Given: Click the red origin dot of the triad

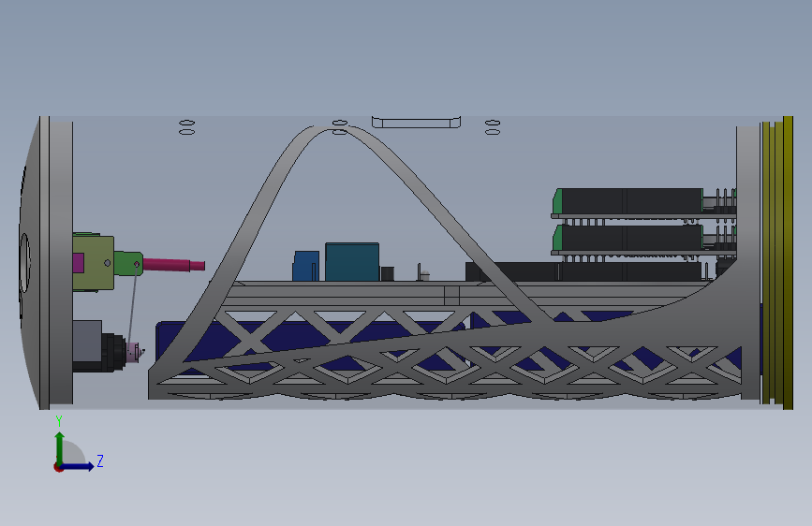Looking at the screenshot, I should (x=58, y=467).
